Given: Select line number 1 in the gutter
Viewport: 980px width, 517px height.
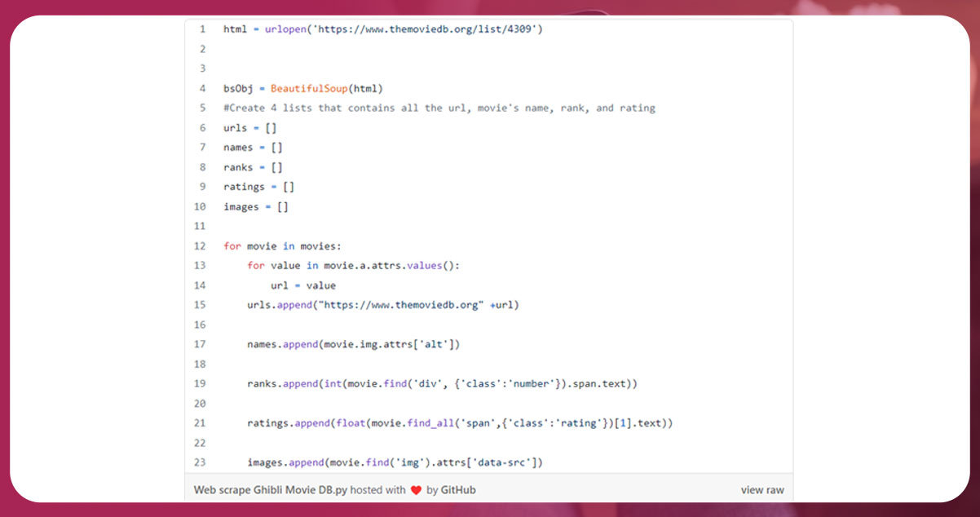Looking at the screenshot, I should 201,29.
